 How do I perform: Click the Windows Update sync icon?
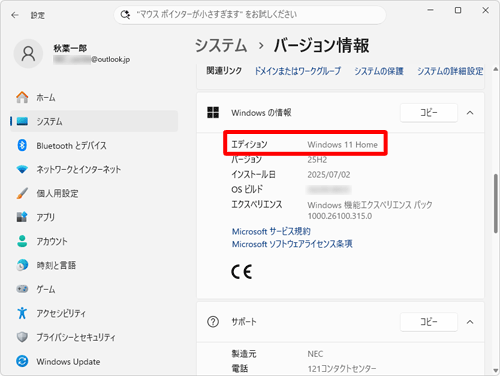[x=22, y=361]
